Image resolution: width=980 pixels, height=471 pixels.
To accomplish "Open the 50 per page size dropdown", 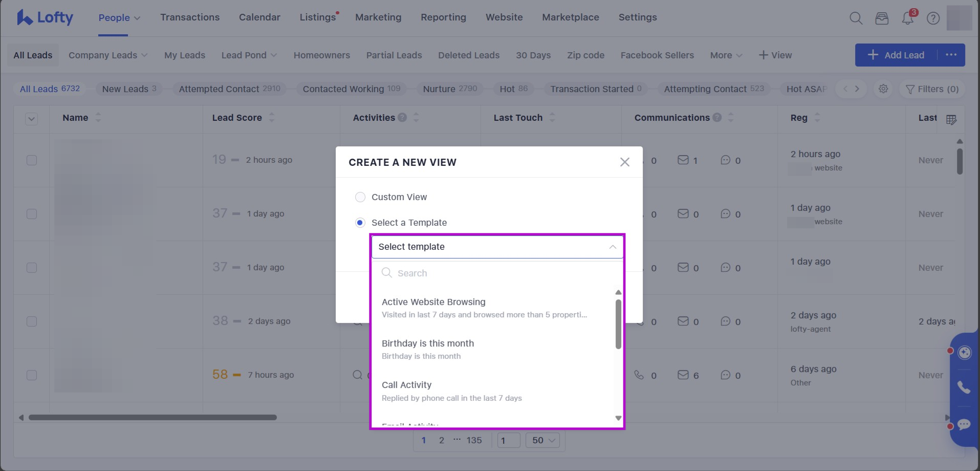I will (543, 440).
